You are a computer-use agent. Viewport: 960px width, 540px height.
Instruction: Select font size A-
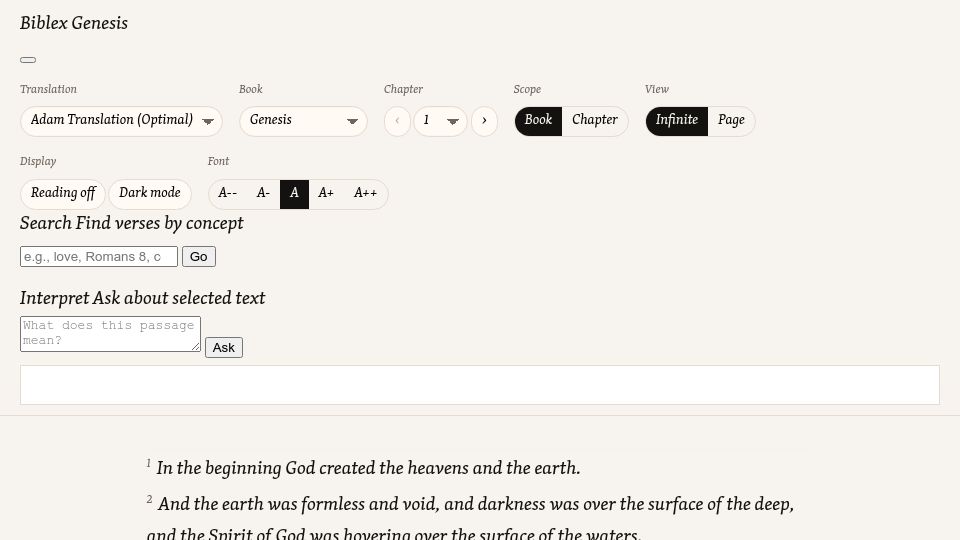pyautogui.click(x=263, y=193)
